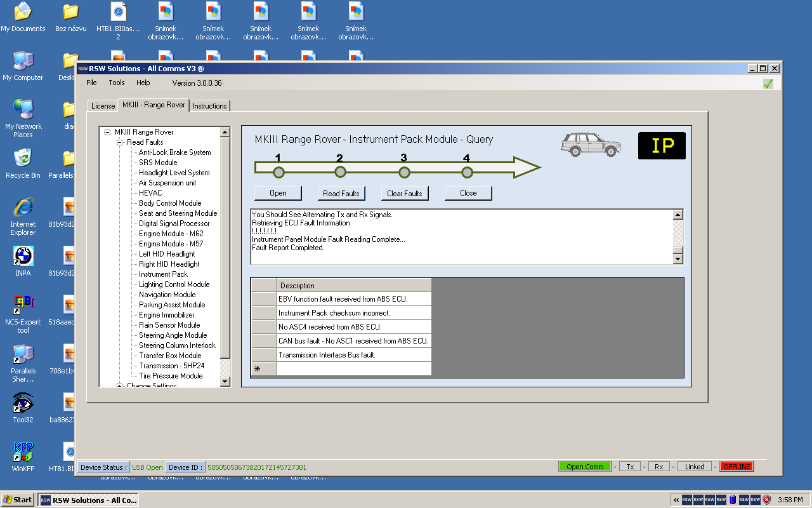
Task: Collapse the MKIII Range Rover tree node
Action: pos(108,132)
